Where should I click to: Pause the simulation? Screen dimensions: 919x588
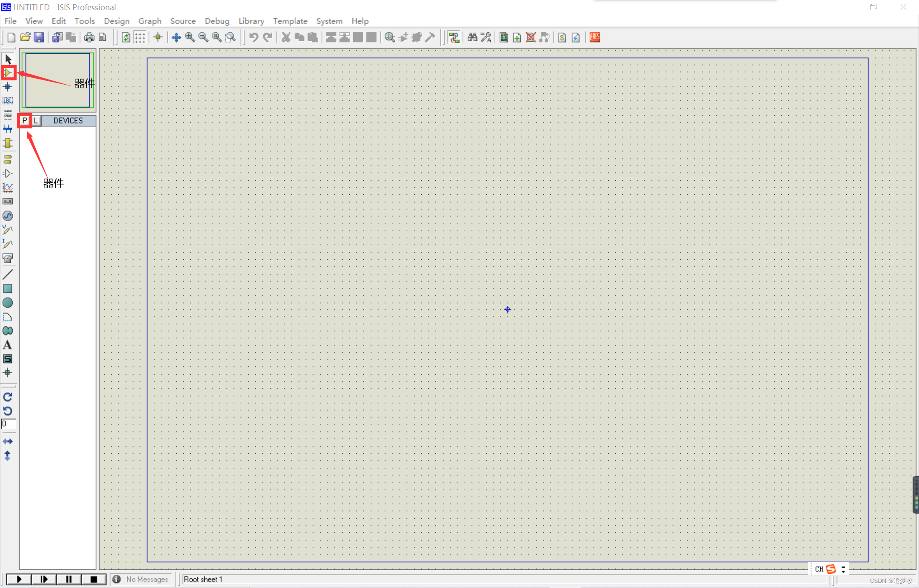(68, 579)
